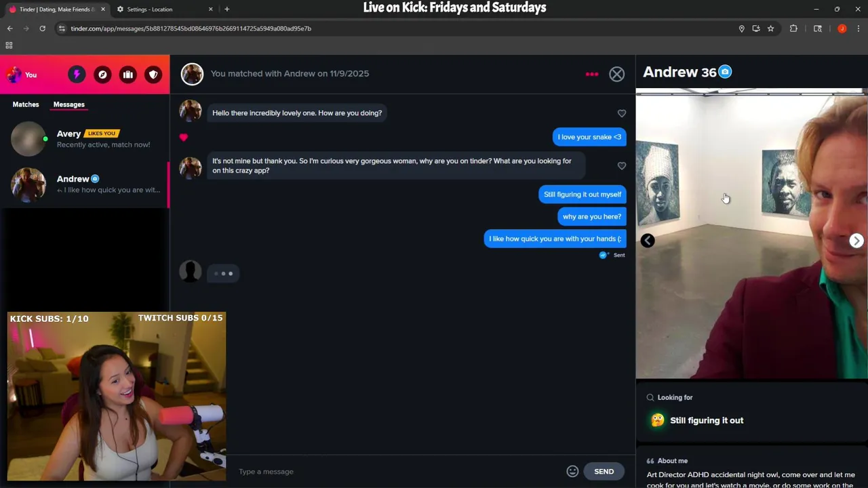
Task: Open the Chrome profile avatar
Action: point(842,28)
